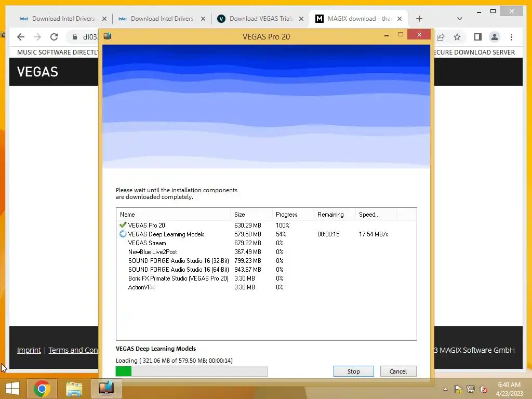Click loading spinner beside Deep Learning Models
The height and width of the screenshot is (399, 532).
tap(123, 234)
